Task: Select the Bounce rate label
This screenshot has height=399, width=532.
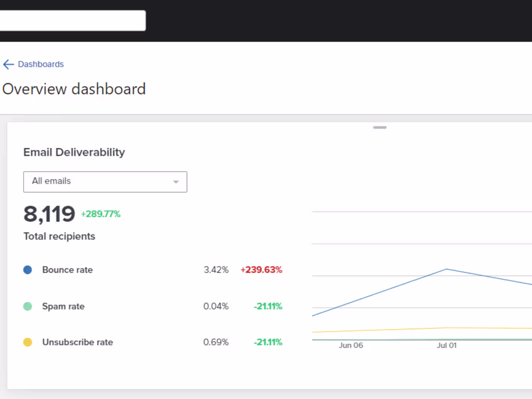Action: 67,270
